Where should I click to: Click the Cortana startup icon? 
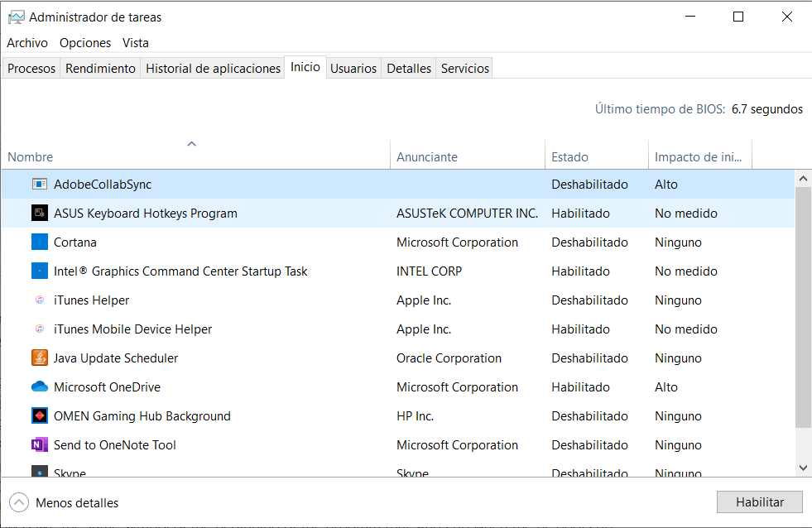tap(40, 242)
